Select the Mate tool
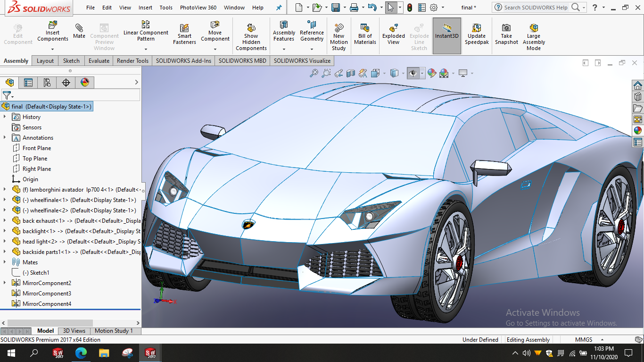644x362 pixels. pyautogui.click(x=79, y=30)
